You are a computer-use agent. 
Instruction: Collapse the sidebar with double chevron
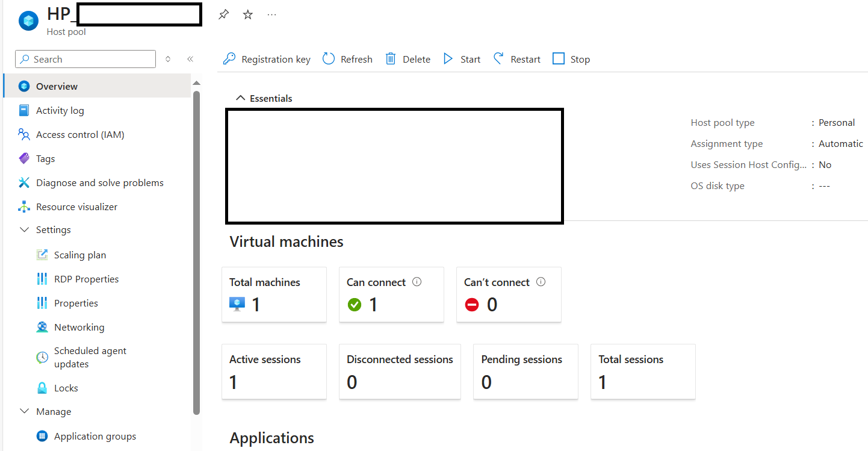point(190,59)
